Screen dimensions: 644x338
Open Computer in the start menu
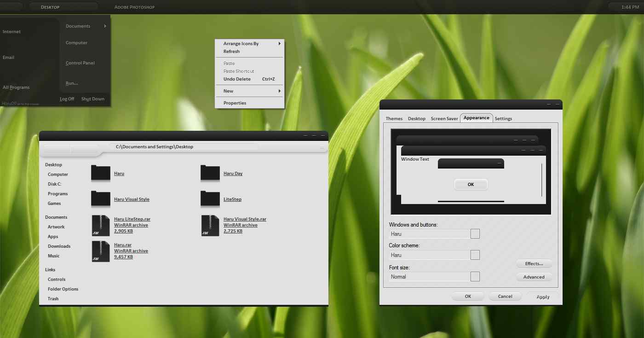[76, 43]
